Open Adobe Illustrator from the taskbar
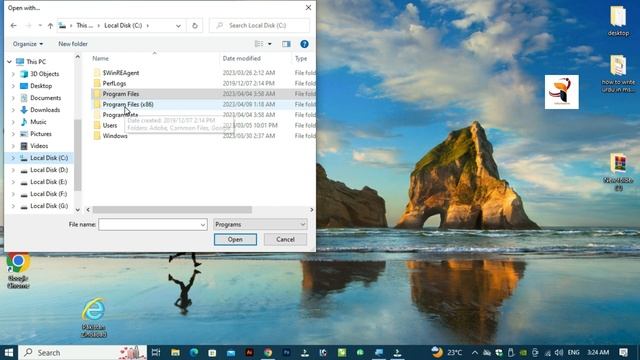The image size is (640, 360). pyautogui.click(x=249, y=352)
